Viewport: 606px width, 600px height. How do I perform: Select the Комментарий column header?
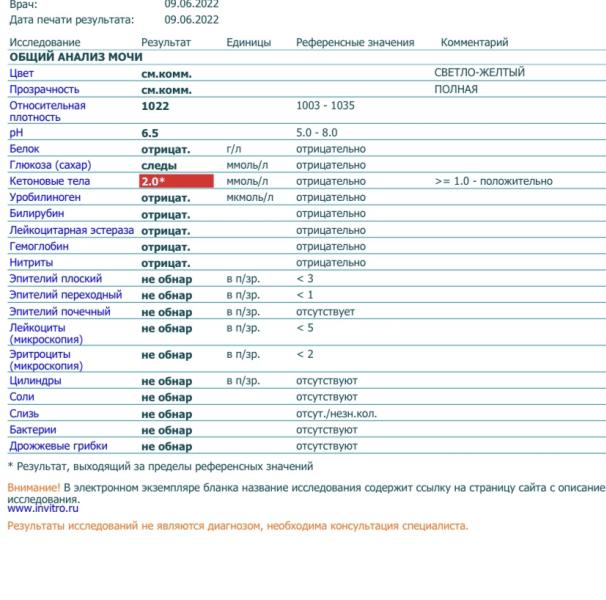tap(475, 42)
